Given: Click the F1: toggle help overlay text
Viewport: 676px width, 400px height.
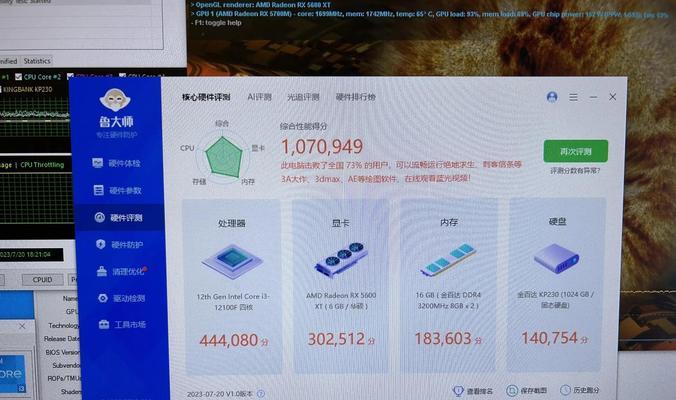Looking at the screenshot, I should coord(218,22).
